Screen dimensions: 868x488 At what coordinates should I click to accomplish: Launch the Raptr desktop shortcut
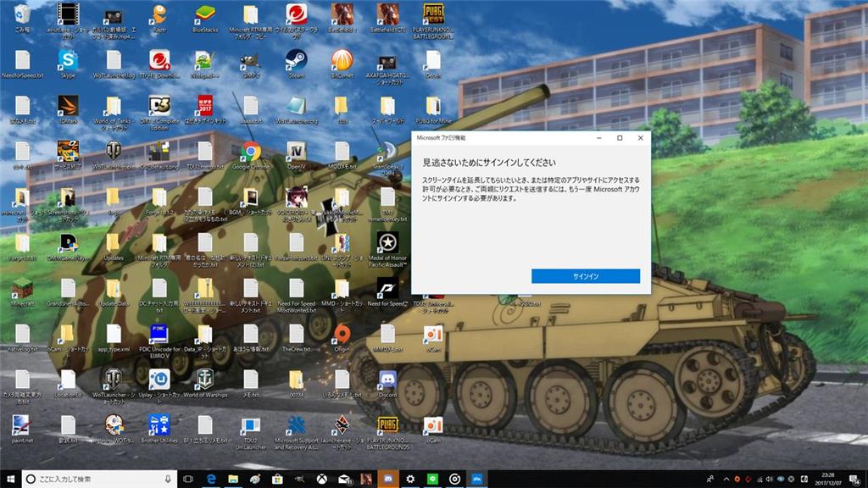click(159, 19)
